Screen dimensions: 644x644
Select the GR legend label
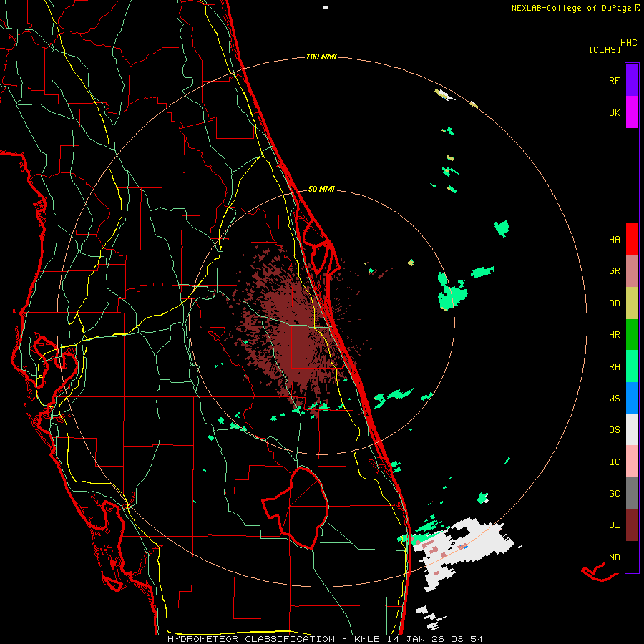[x=614, y=271]
